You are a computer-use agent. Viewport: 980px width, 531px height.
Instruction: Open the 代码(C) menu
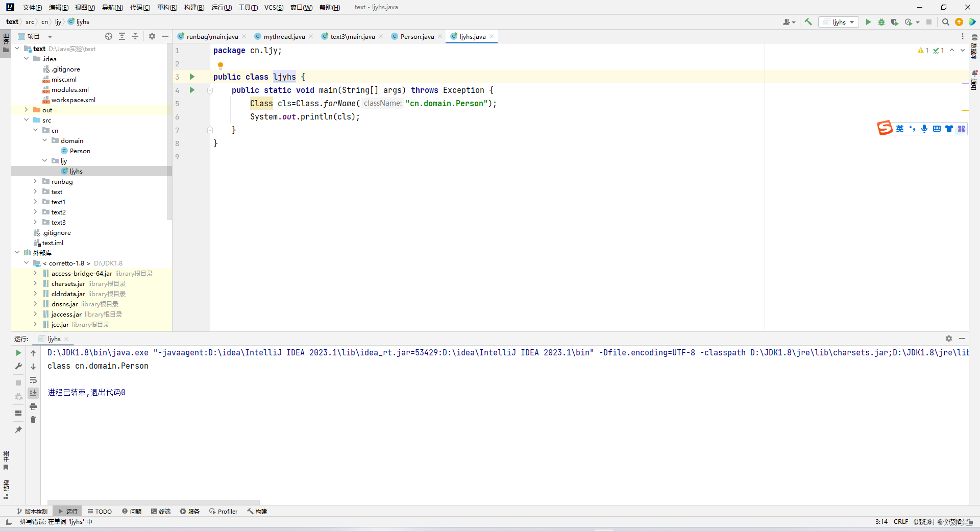coord(139,7)
